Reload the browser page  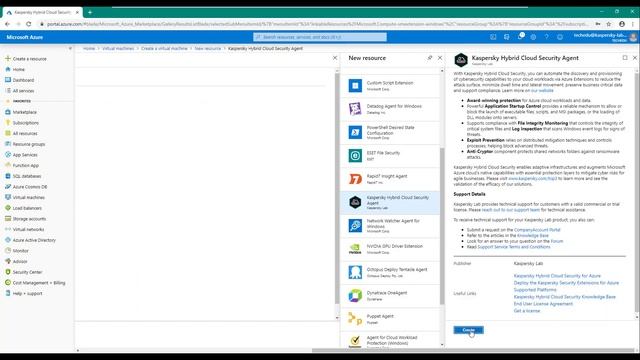[x=28, y=24]
